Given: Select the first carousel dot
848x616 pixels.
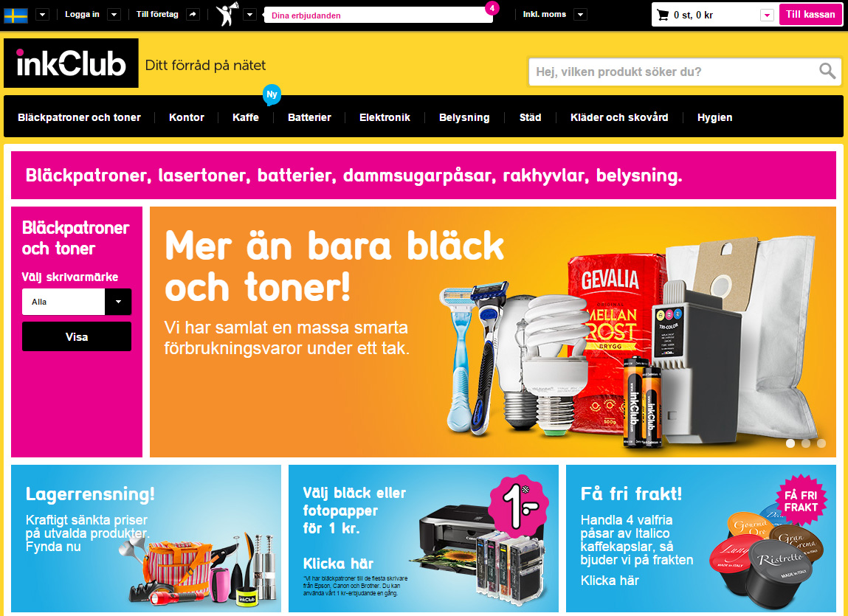Looking at the screenshot, I should tap(790, 443).
